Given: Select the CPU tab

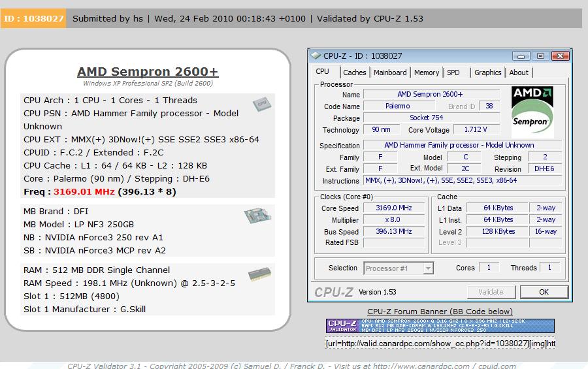Looking at the screenshot, I should (323, 72).
